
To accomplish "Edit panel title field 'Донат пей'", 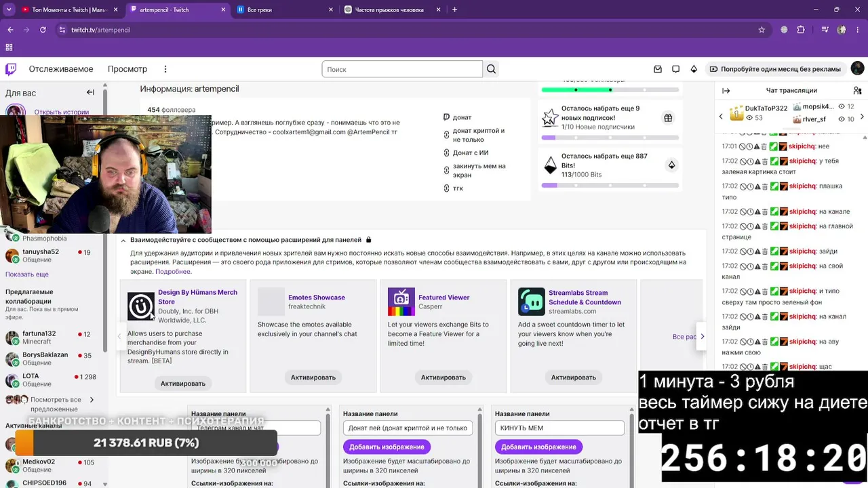I will pos(408,428).
